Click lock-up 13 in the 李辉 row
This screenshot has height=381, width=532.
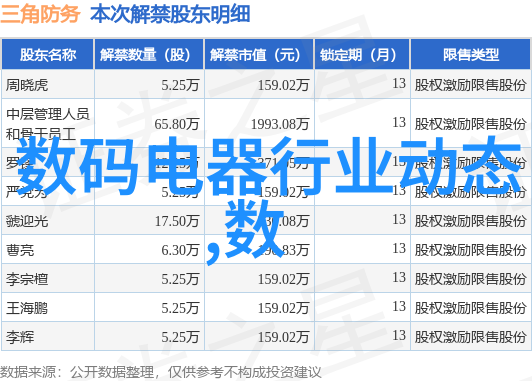(x=399, y=336)
